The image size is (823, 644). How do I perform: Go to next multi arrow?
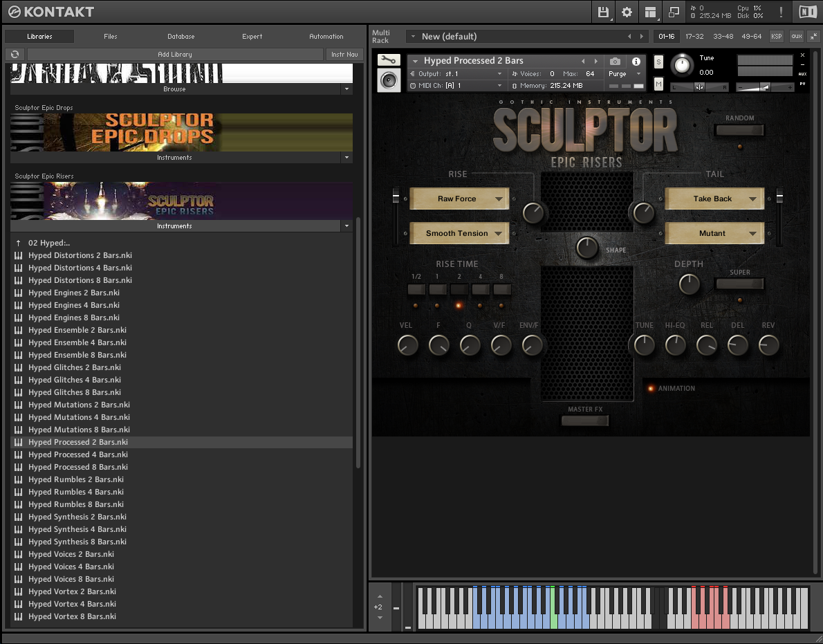641,36
